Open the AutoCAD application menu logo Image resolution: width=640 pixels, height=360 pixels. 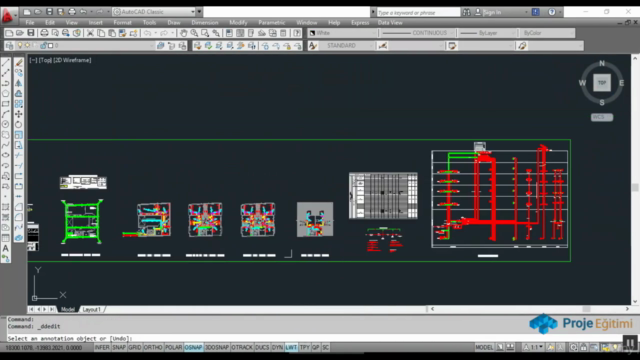point(7,16)
